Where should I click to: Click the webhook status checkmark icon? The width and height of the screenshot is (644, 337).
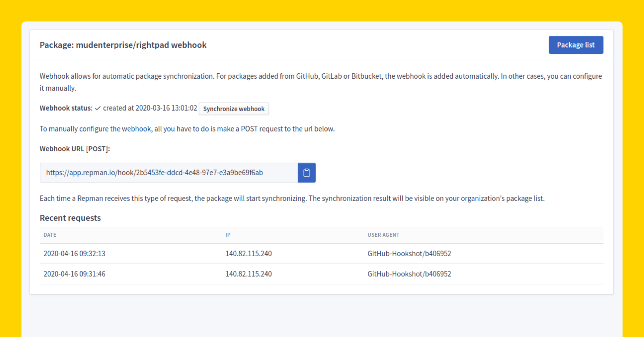coord(98,108)
